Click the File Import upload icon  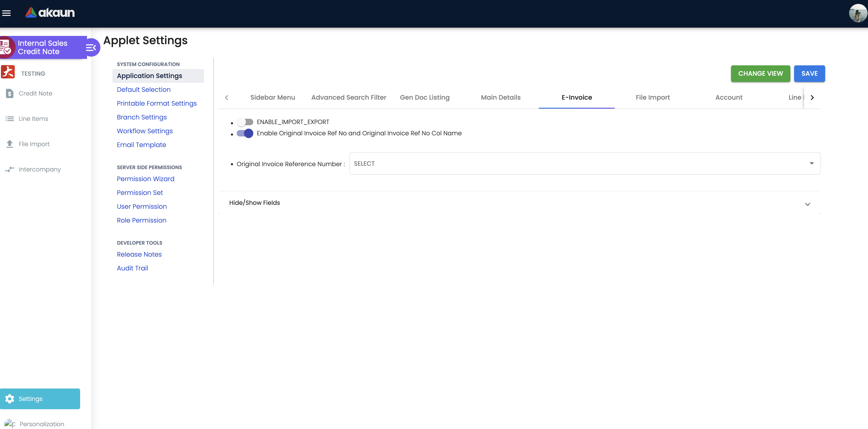click(10, 144)
